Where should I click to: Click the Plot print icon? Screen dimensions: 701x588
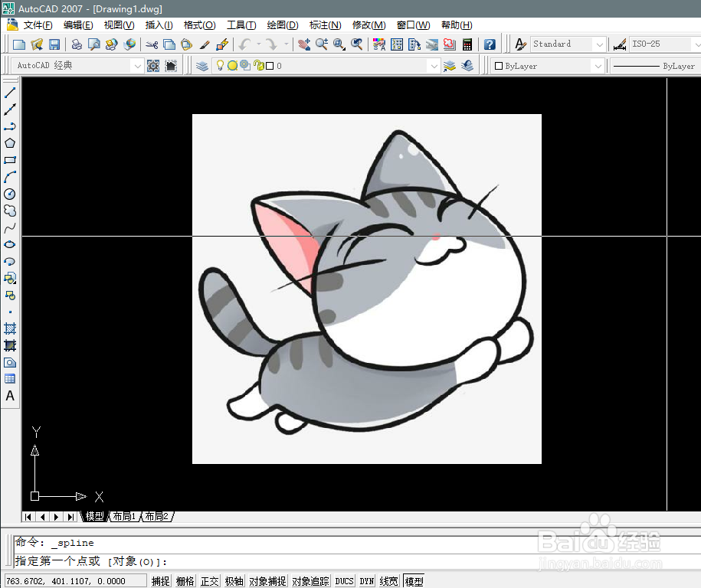click(x=77, y=44)
